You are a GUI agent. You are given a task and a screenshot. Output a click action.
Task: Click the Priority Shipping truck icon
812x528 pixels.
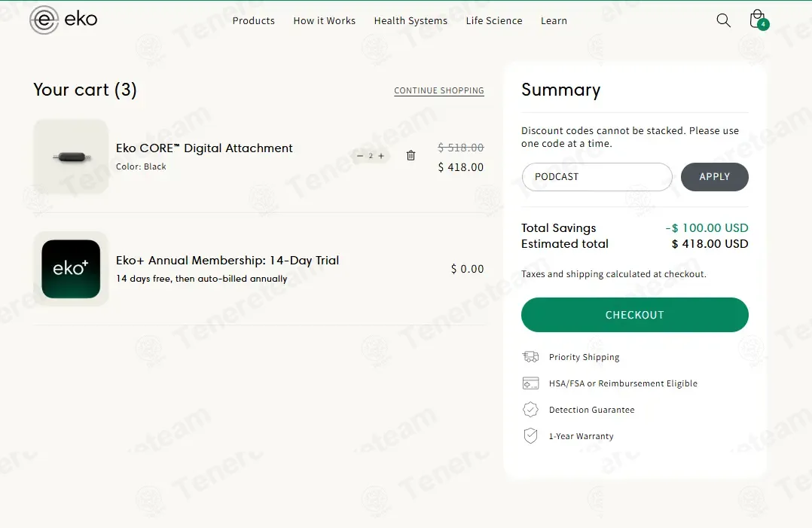pyautogui.click(x=530, y=357)
